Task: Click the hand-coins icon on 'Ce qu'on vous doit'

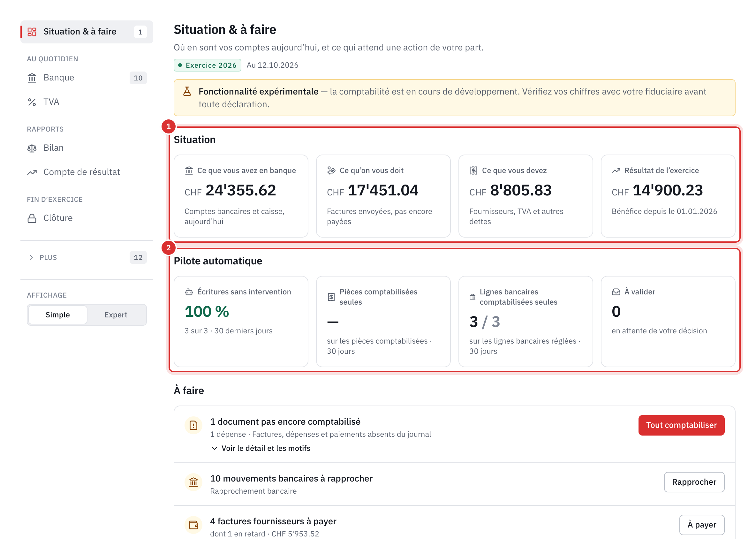Action: pos(331,171)
